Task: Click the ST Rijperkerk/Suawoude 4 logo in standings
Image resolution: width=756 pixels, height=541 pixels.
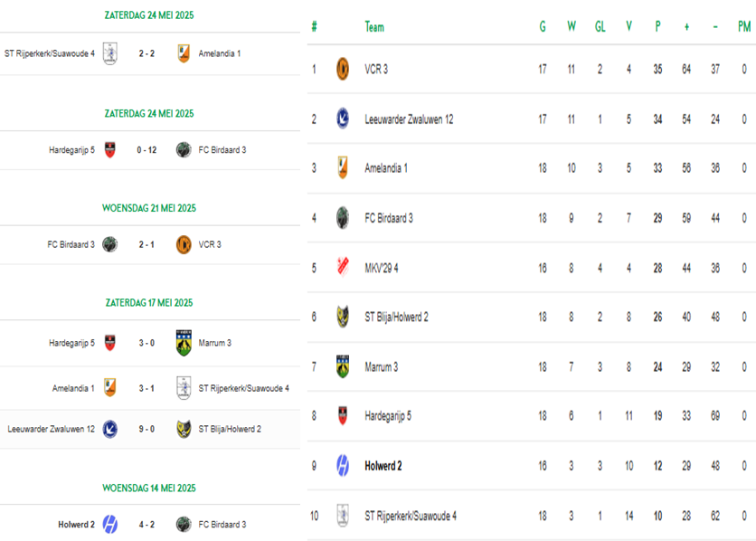Action: [x=343, y=516]
